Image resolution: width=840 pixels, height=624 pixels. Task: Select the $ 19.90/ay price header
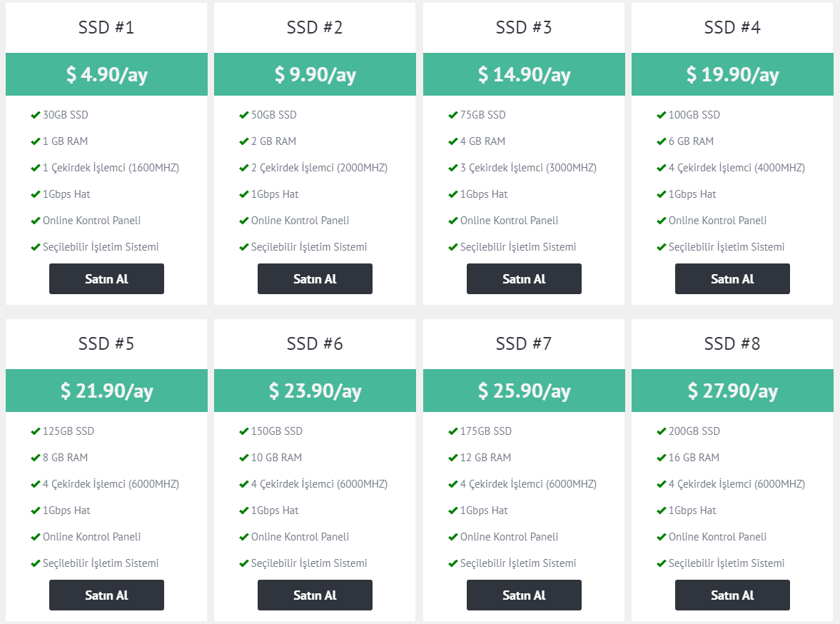[x=732, y=74]
